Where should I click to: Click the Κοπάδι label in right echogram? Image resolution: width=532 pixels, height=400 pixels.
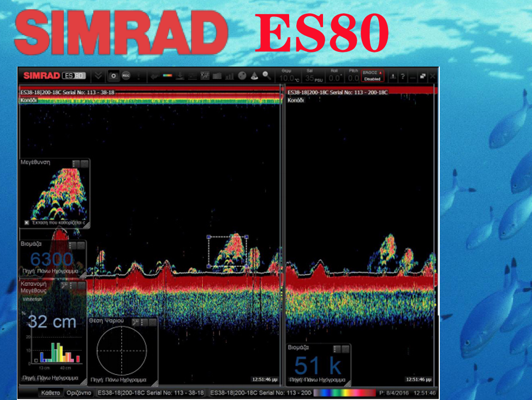[x=296, y=100]
